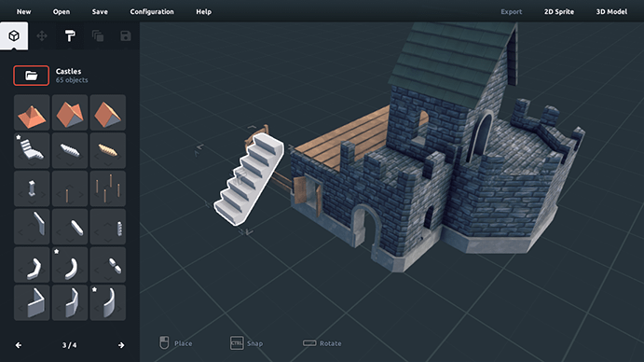The image size is (644, 362).
Task: Go to the previous object page
Action: pos(19,345)
